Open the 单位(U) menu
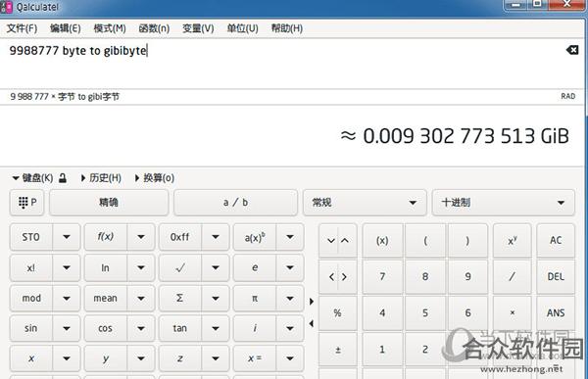588x379 pixels. point(242,28)
